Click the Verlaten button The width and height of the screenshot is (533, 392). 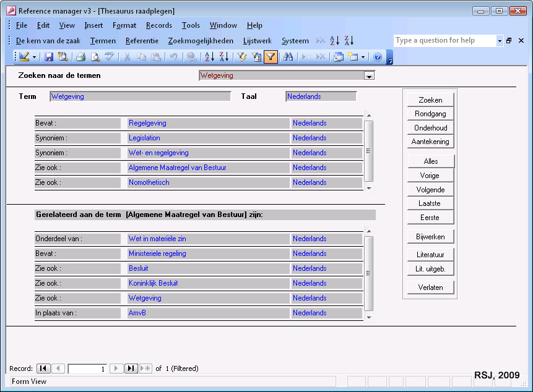(430, 287)
